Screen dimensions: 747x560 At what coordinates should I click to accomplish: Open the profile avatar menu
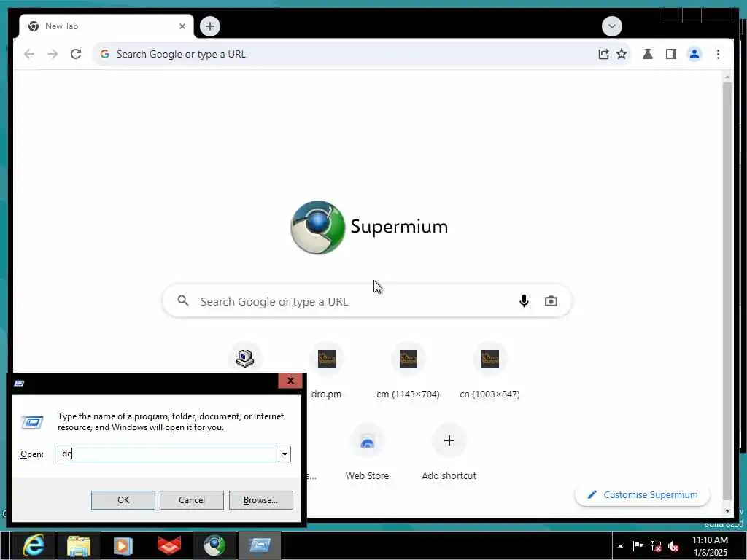[x=694, y=54]
